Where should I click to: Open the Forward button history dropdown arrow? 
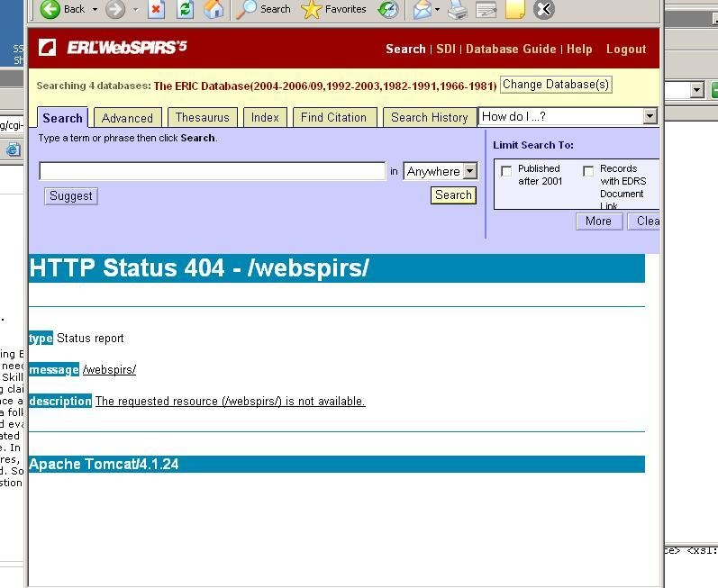coord(135,9)
